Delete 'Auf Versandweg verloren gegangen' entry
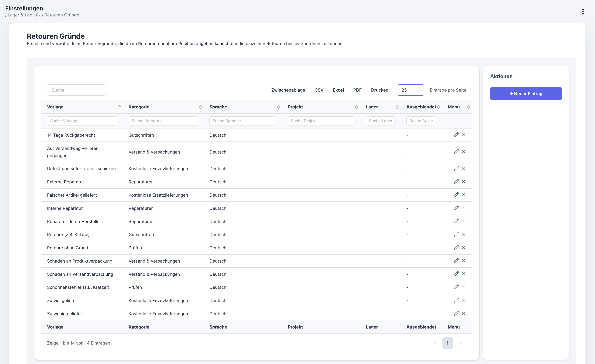 [463, 151]
